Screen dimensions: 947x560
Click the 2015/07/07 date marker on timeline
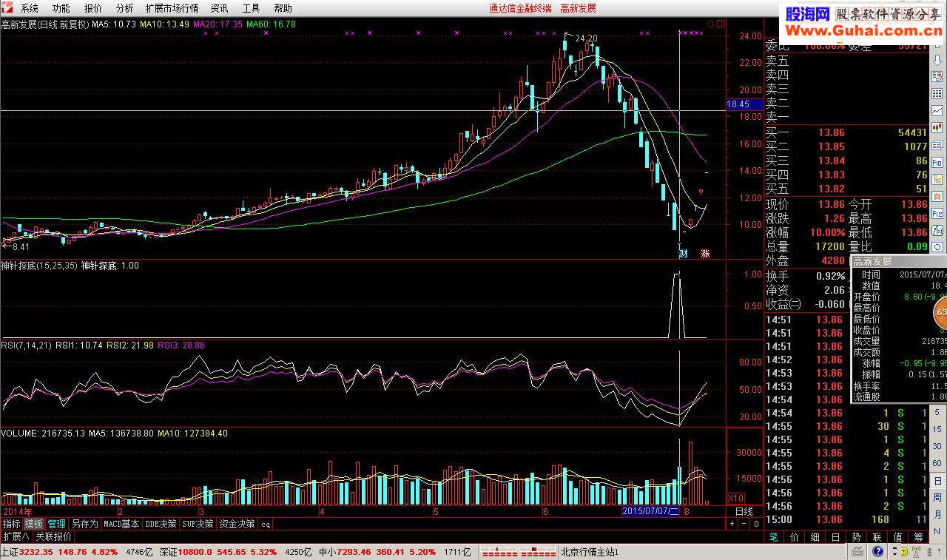[651, 511]
